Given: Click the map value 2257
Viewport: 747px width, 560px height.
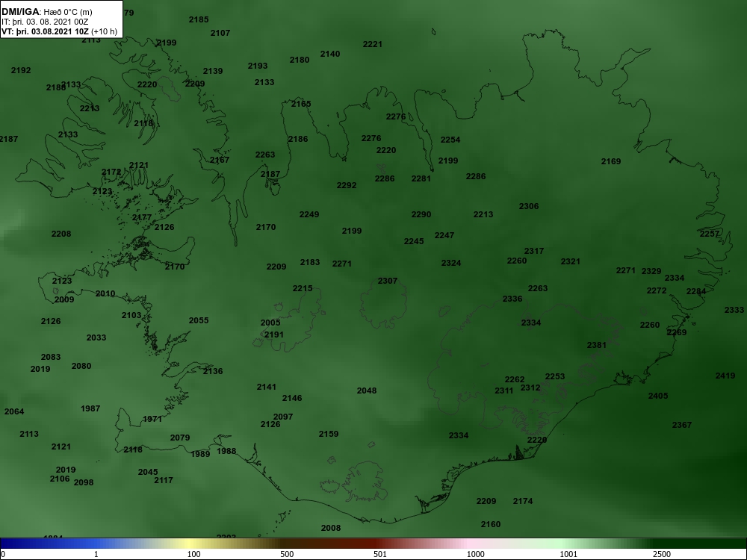Looking at the screenshot, I should [710, 234].
